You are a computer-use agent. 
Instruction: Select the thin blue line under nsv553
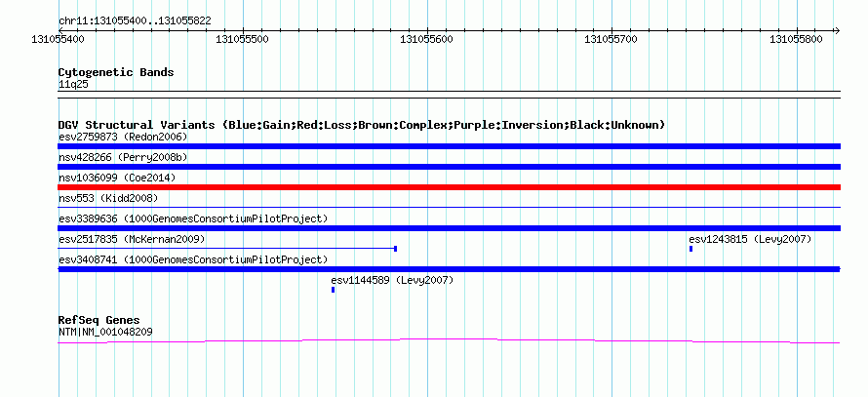[x=450, y=207]
